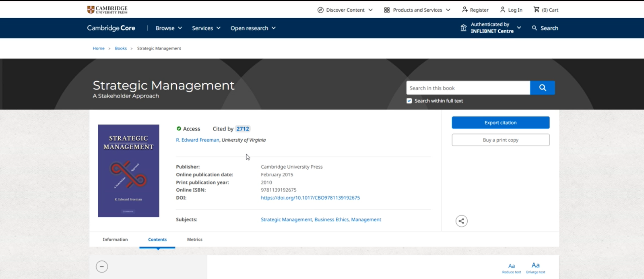This screenshot has width=644, height=279.
Task: Click inside the Search in this book field
Action: point(468,88)
